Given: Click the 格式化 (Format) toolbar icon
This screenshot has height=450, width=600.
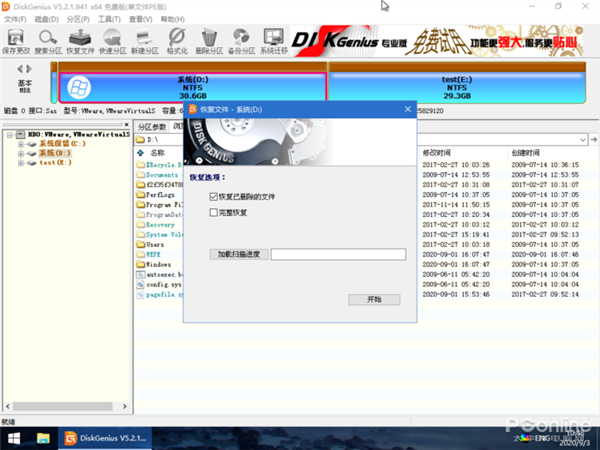Looking at the screenshot, I should pos(177,39).
